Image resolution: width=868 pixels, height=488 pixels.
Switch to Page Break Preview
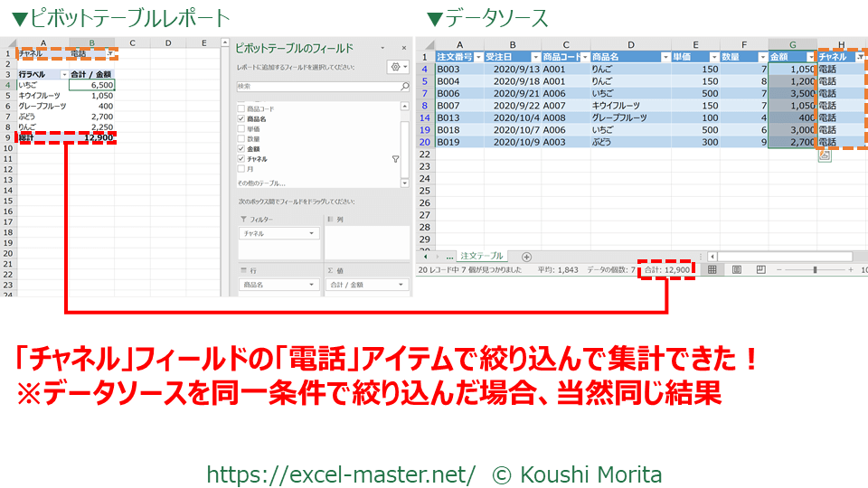(x=759, y=269)
